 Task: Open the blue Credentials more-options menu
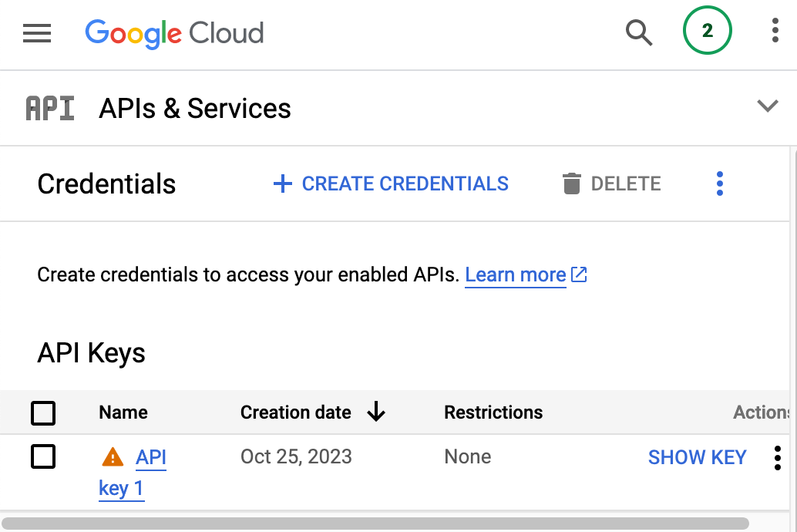pyautogui.click(x=719, y=184)
